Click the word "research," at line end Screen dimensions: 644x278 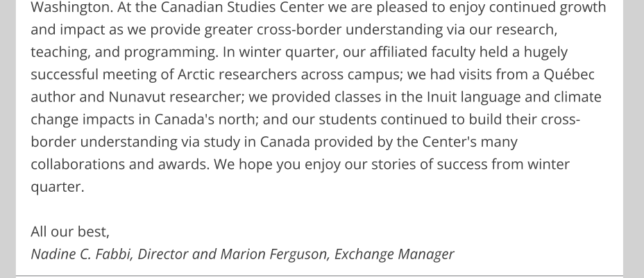click(527, 30)
